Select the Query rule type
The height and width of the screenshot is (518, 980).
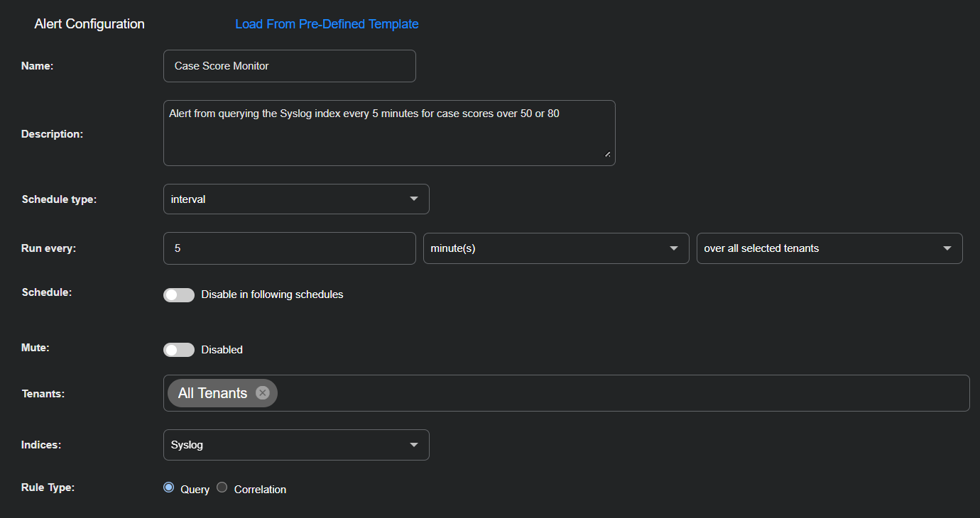168,487
